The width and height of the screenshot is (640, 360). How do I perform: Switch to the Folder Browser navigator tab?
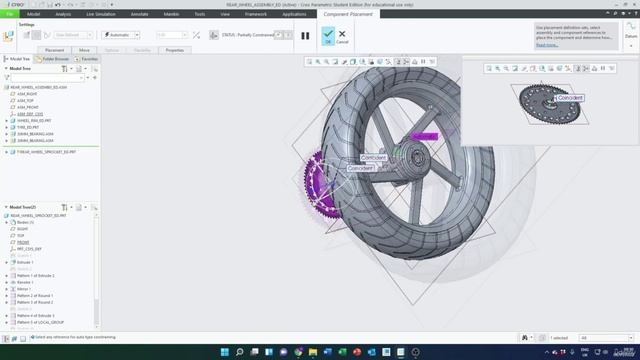(53, 59)
